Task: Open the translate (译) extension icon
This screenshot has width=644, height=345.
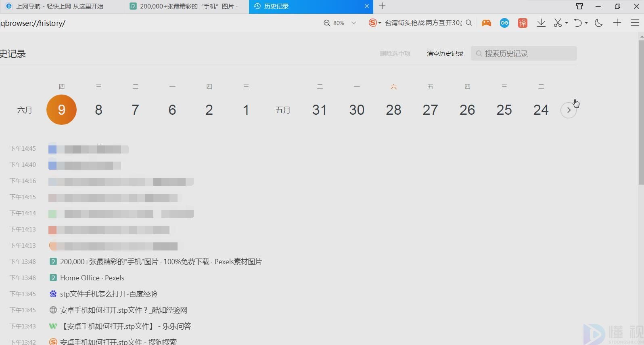Action: (523, 23)
